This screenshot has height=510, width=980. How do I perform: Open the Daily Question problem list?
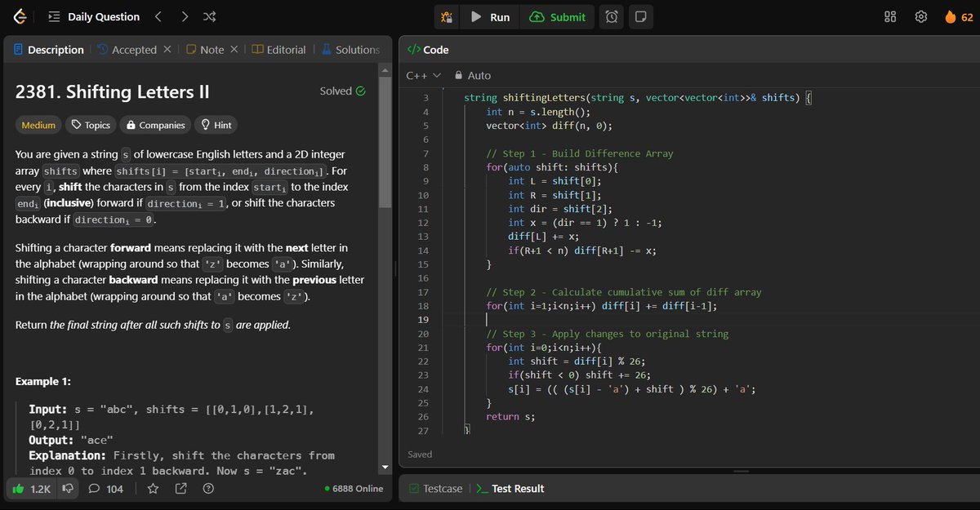[94, 16]
